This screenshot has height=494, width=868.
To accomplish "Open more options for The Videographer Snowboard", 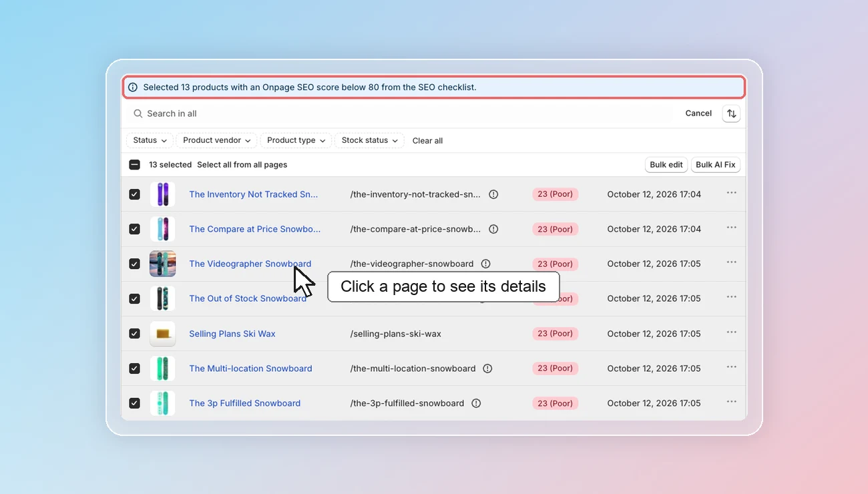I will coord(732,262).
